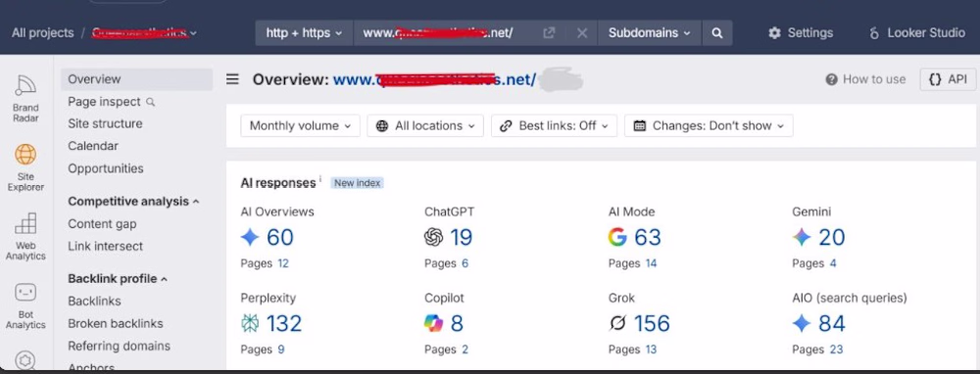980x374 pixels.
Task: Collapse the Competitive analysis section
Action: [x=133, y=201]
